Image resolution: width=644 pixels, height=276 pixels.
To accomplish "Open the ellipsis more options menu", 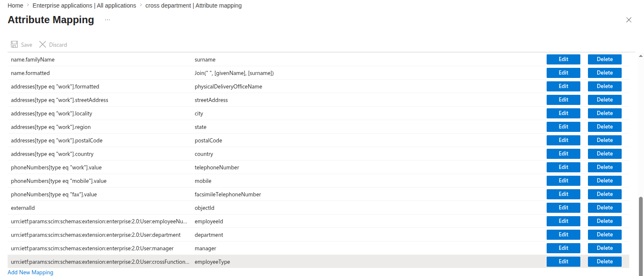I will tap(107, 20).
